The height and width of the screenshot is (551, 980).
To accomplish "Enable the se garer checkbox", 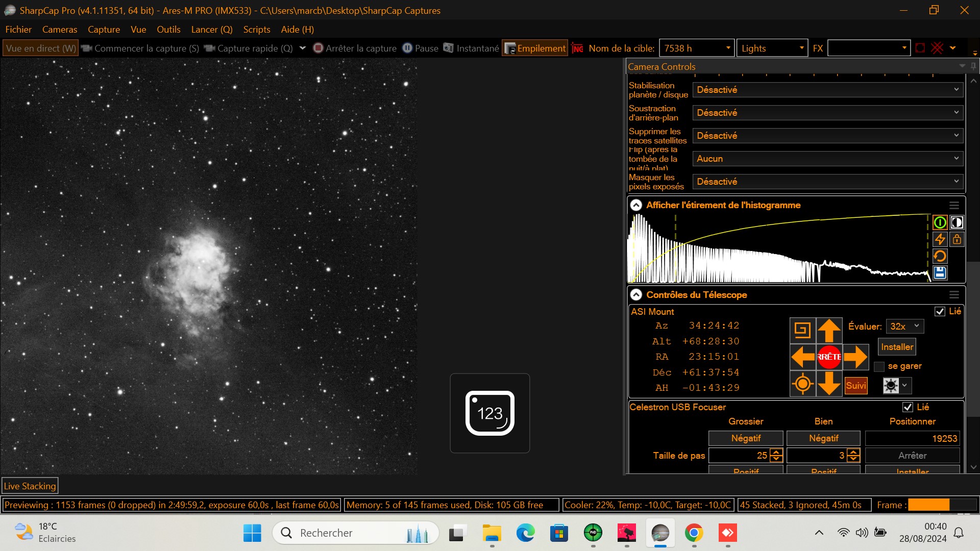I will 879,366.
